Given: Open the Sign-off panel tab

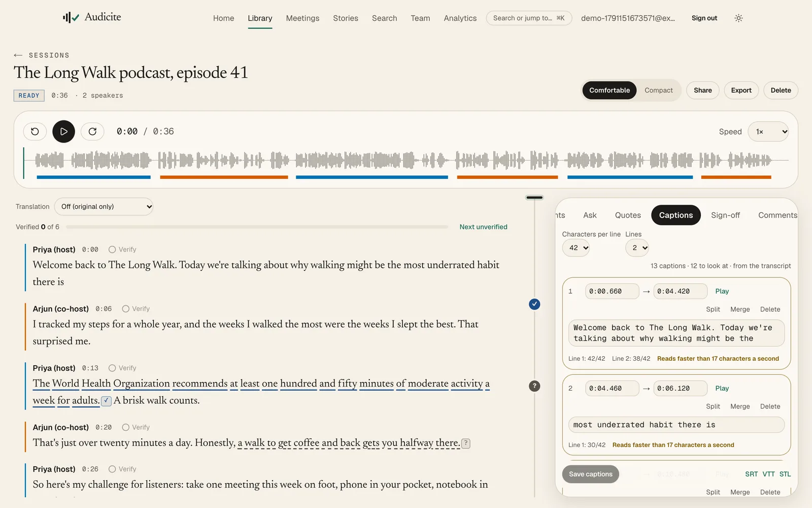Looking at the screenshot, I should coord(725,215).
